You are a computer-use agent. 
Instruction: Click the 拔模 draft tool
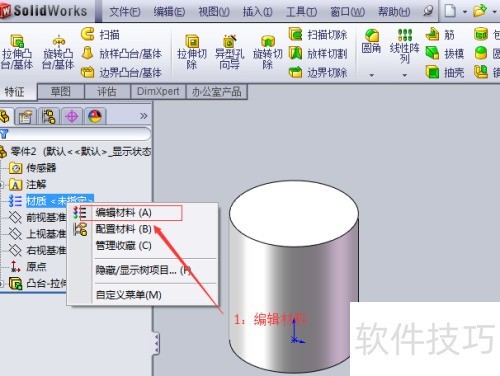click(x=445, y=53)
